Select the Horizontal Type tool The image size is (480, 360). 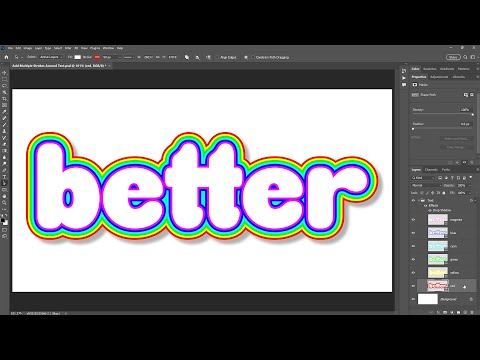pos(4,177)
